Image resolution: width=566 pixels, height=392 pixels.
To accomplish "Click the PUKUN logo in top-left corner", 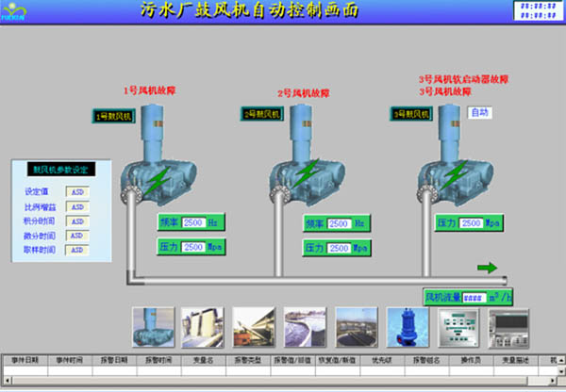I will pos(20,8).
